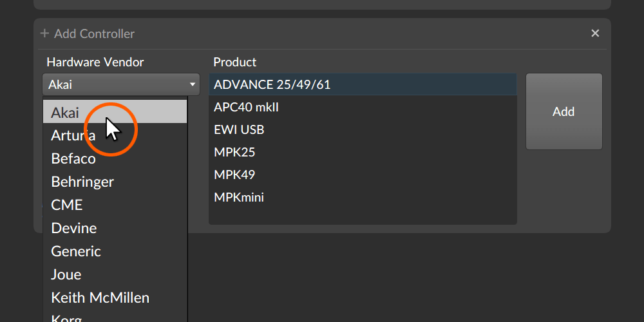Open the Hardware Vendor dropdown showing Akai
This screenshot has height=322, width=644.
pos(121,84)
